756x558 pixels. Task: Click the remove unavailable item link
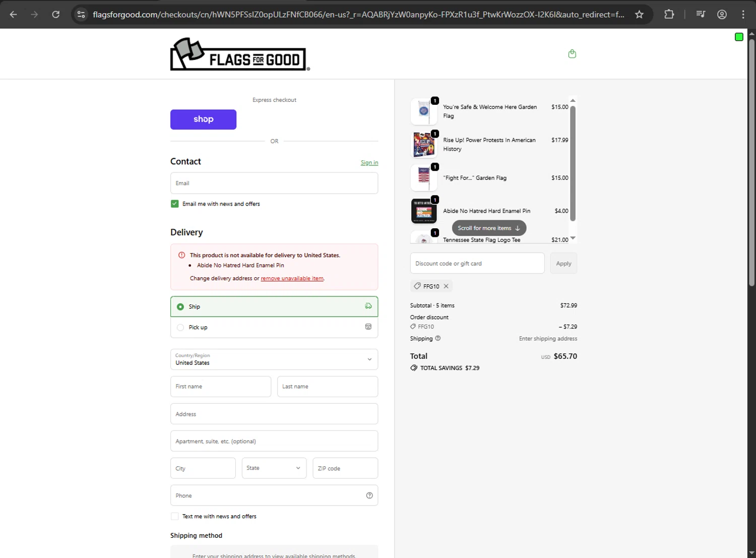[x=292, y=278]
